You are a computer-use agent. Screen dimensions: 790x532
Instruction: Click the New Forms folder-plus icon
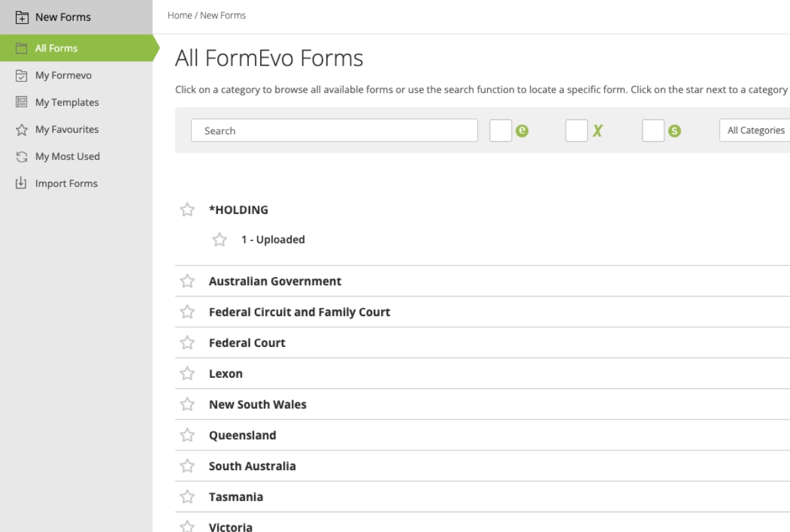22,17
